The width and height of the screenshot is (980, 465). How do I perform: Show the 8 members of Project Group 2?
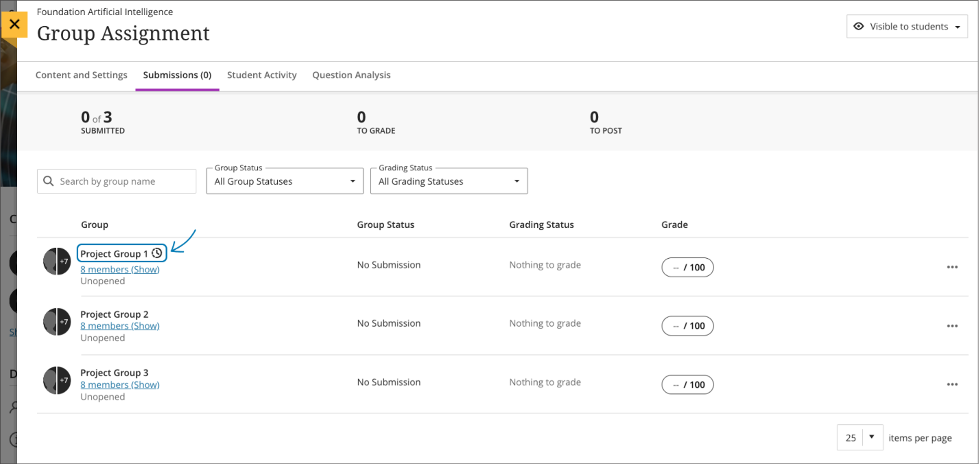click(120, 326)
